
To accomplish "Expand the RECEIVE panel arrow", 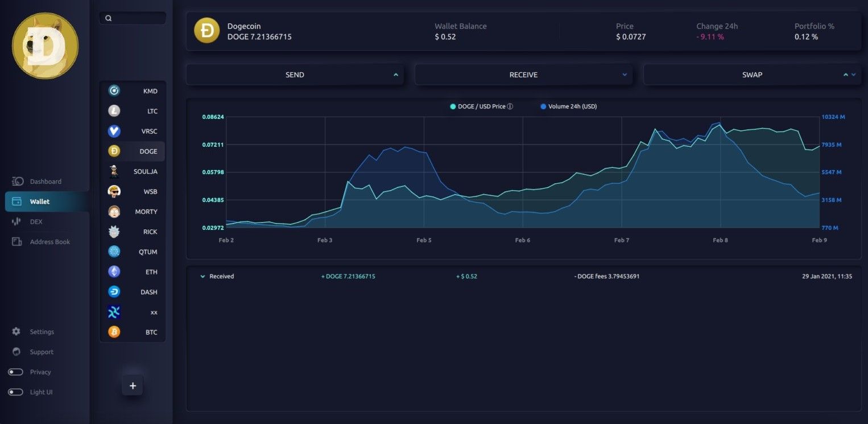I will (625, 75).
